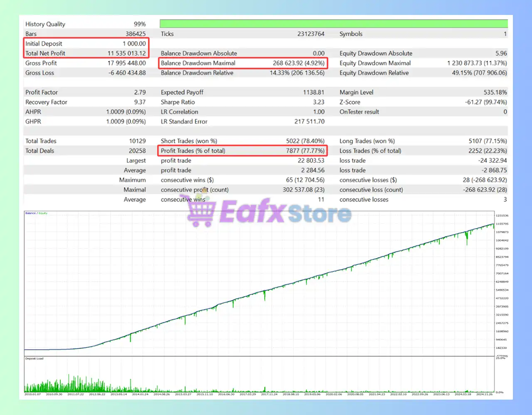This screenshot has height=415, width=532.
Task: Click the Profit Trades (% of total) row
Action: 242,151
